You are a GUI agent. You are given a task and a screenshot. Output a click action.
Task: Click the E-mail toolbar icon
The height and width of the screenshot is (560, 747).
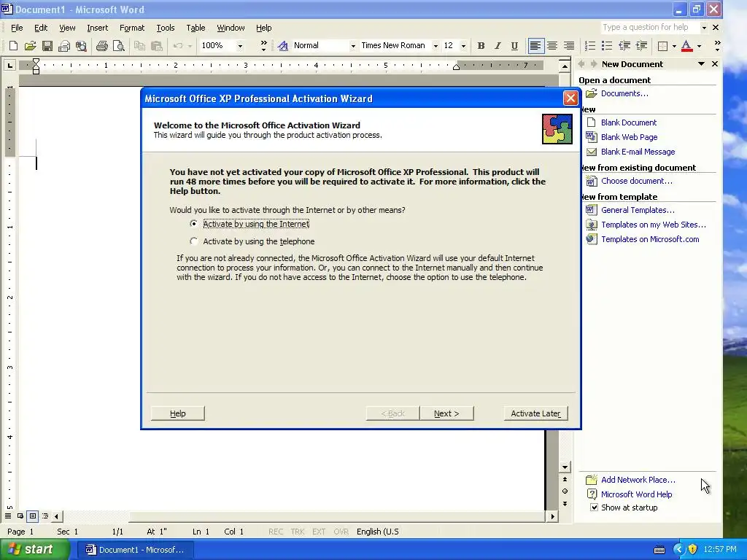pos(64,46)
